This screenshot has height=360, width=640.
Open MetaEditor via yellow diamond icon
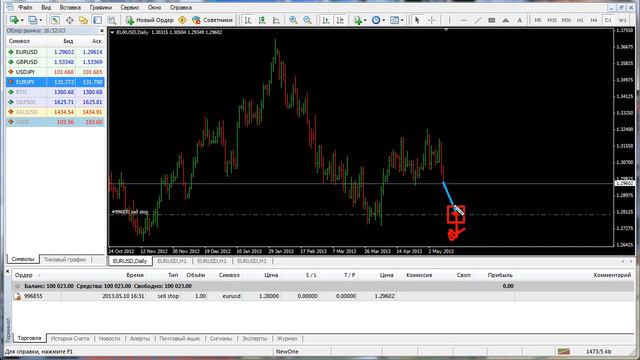(x=182, y=20)
